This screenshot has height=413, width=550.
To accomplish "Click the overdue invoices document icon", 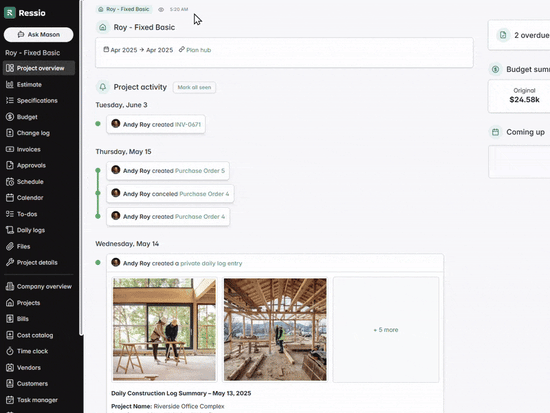I will 503,35.
